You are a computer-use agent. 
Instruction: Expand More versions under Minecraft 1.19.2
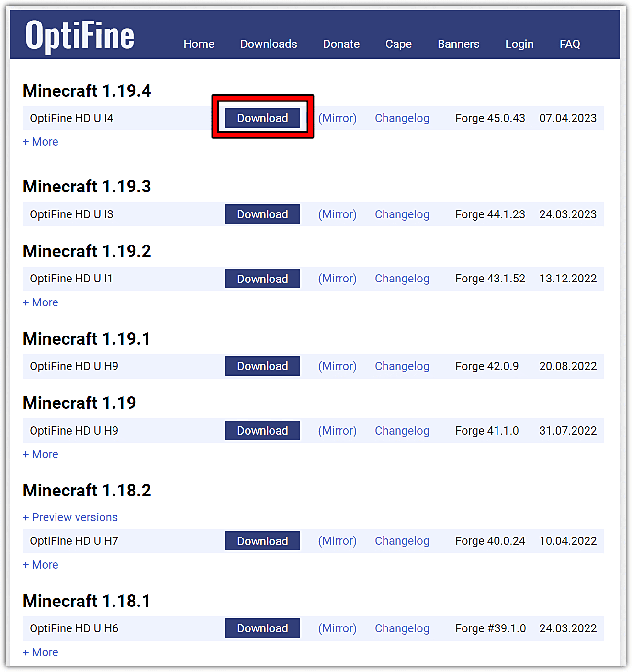pyautogui.click(x=40, y=302)
